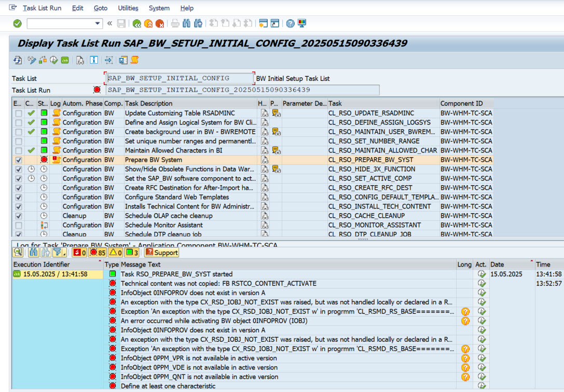Click the Find Next binoculars icon in top toolbar
Screen dimensions: 564x392
[x=198, y=24]
